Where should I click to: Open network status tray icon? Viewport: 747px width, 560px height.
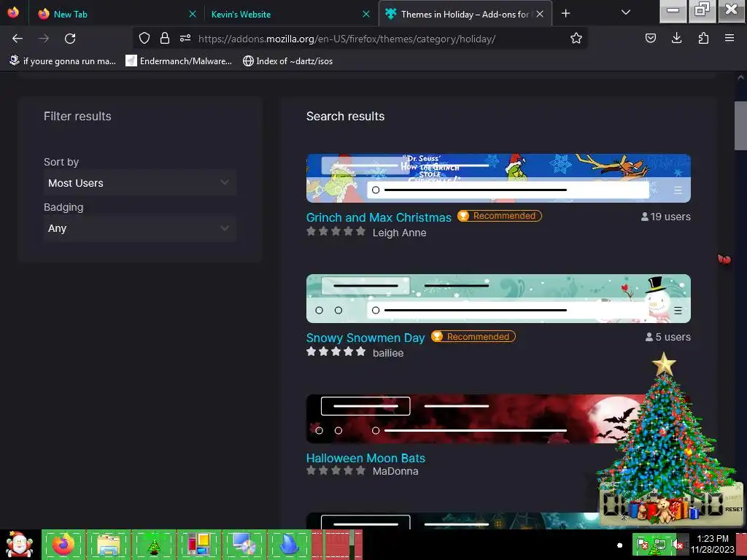[x=659, y=545]
